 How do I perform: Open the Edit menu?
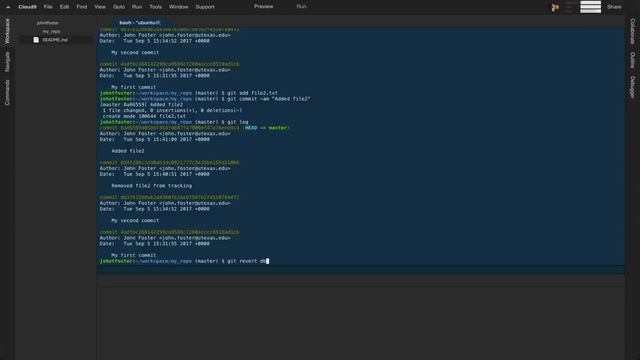(x=64, y=7)
